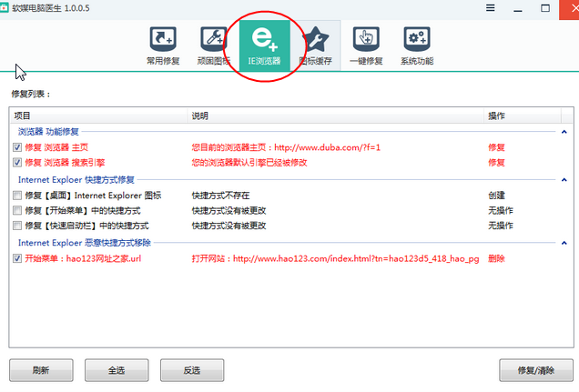The image size is (579, 392).
Task: Click the 软媒电脑医生 app icon in title bar
Action: click(4, 8)
